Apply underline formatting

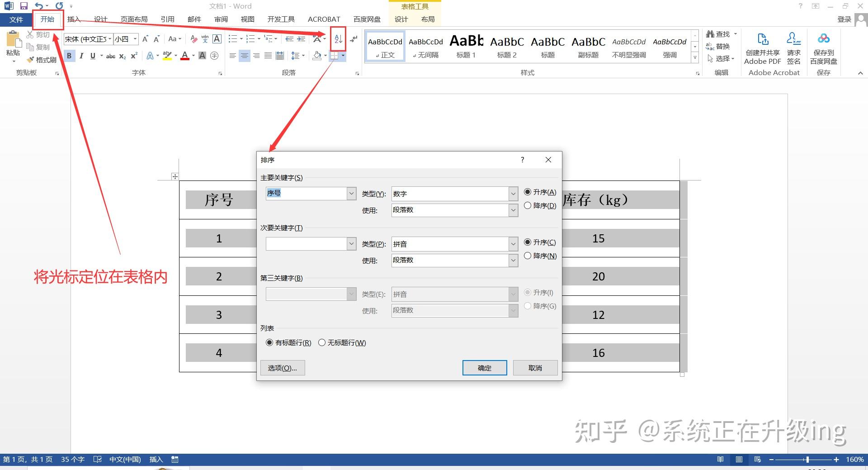click(x=93, y=56)
